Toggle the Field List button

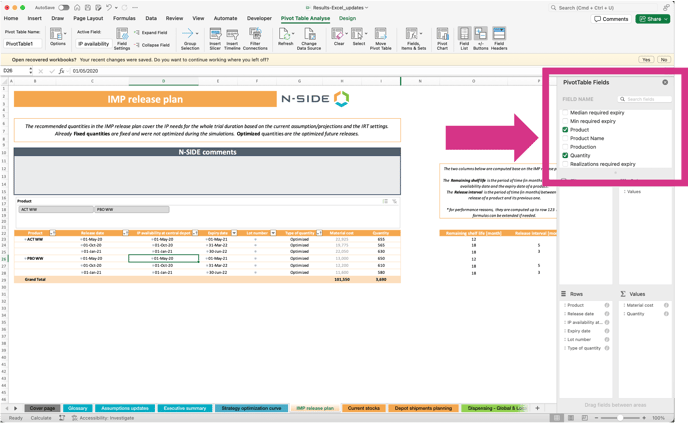point(464,39)
